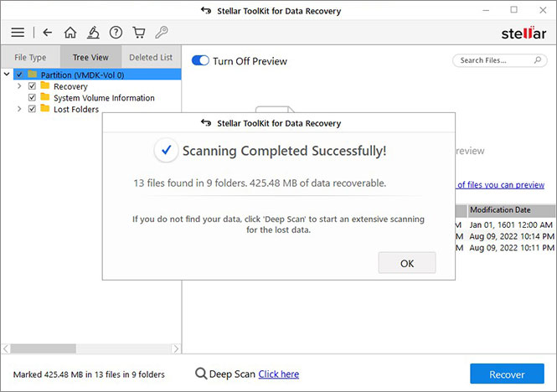Click the '13 files found in 9 folders' message

(x=260, y=183)
